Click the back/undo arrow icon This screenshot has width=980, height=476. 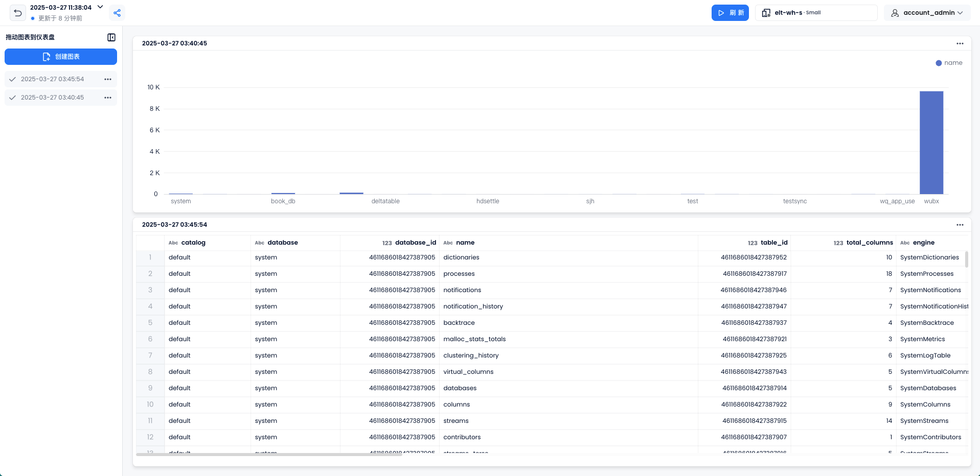18,13
